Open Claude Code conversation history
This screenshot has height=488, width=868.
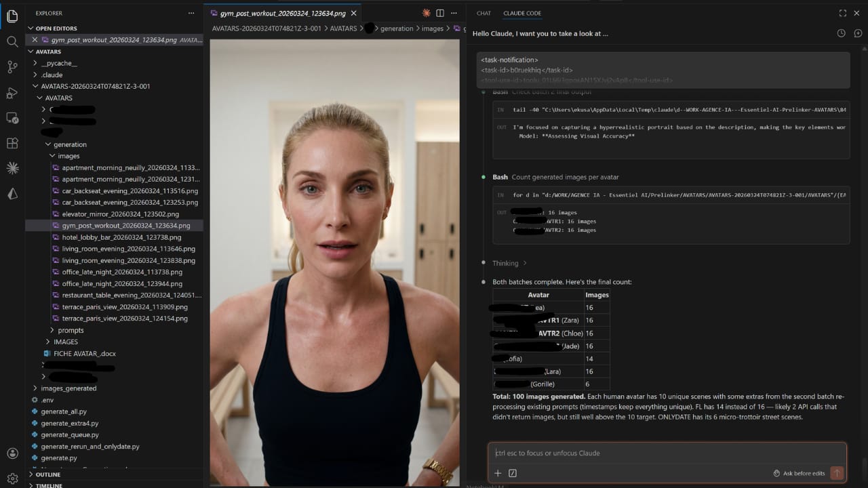(842, 33)
